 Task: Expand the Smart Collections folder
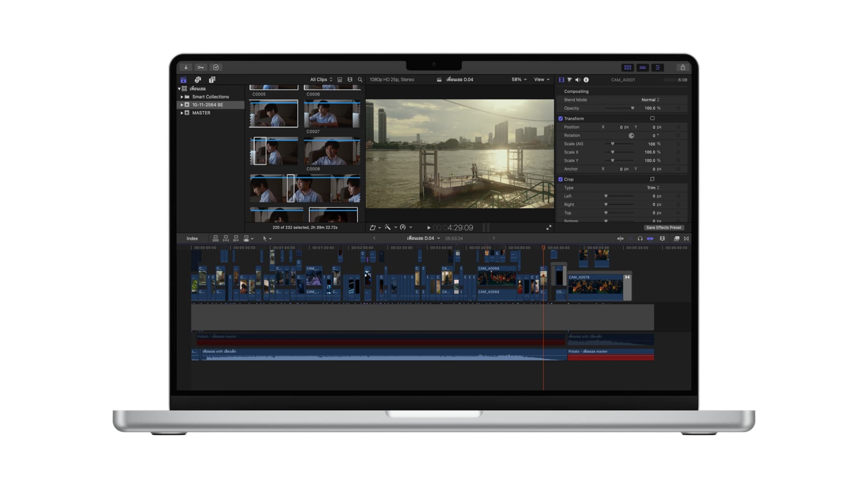(x=182, y=97)
